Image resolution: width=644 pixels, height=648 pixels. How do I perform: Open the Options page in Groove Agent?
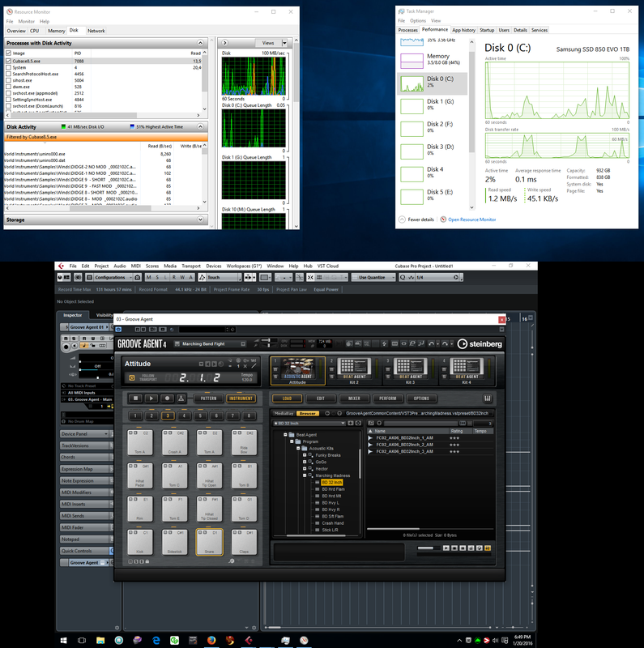(x=421, y=399)
